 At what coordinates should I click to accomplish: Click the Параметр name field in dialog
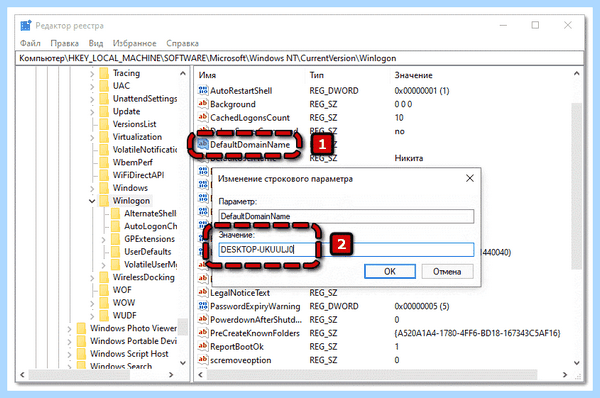[346, 216]
